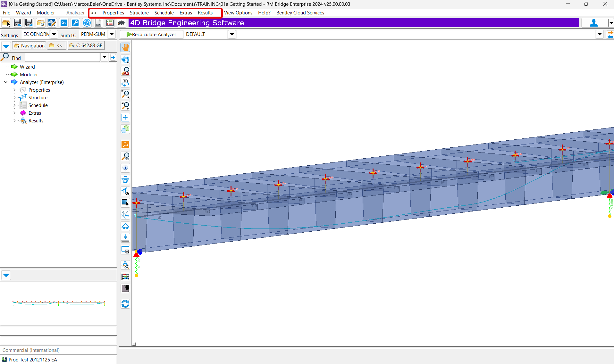Image resolution: width=614 pixels, height=364 pixels.
Task: Open the Wizard menu
Action: coord(23,13)
